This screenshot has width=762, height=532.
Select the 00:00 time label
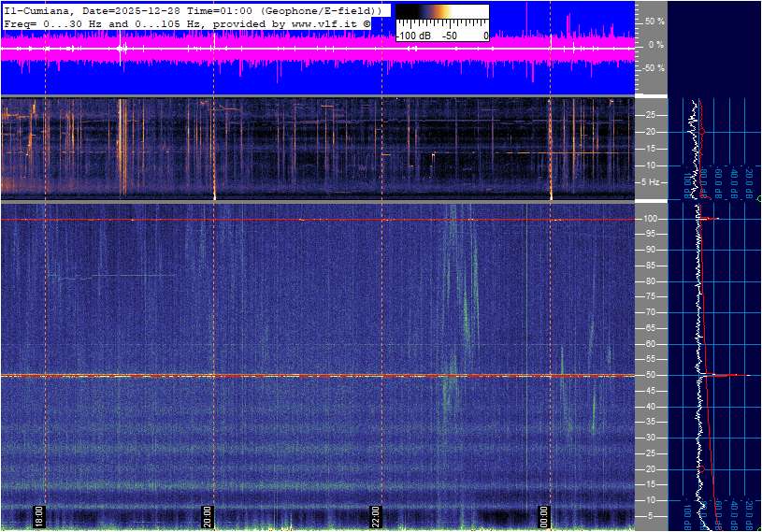coord(543,516)
